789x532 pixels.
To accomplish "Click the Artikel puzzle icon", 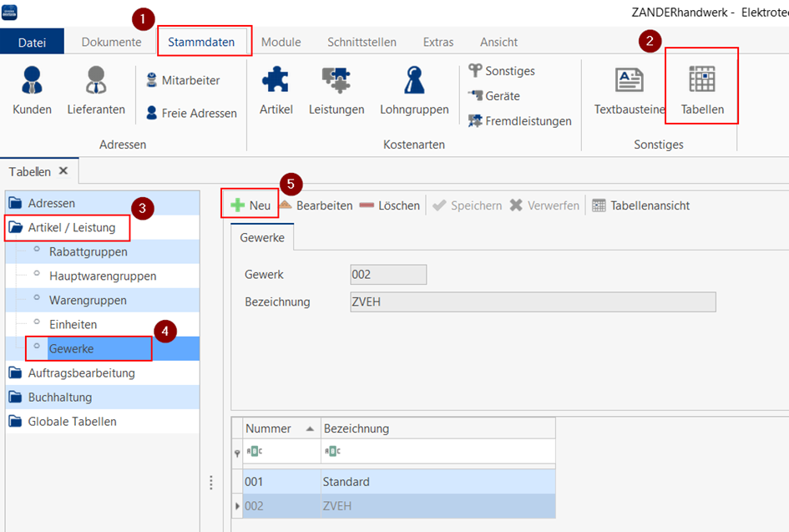I will 276,90.
